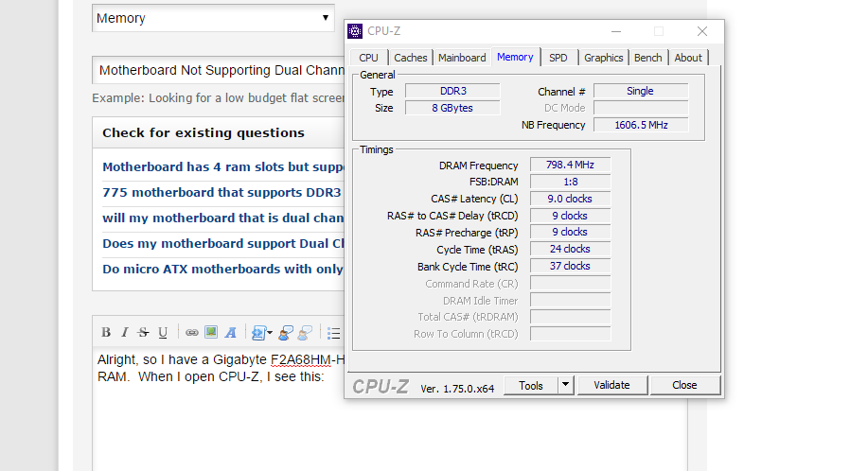868x471 pixels.
Task: Click the misspelled word 'F2A68HM' in editor
Action: coord(301,360)
